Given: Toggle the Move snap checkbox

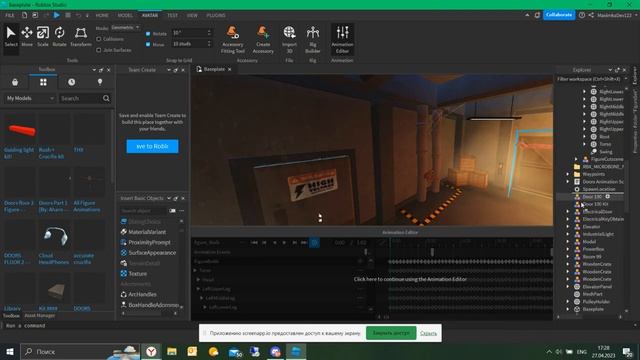Looking at the screenshot, I should pyautogui.click(x=148, y=44).
